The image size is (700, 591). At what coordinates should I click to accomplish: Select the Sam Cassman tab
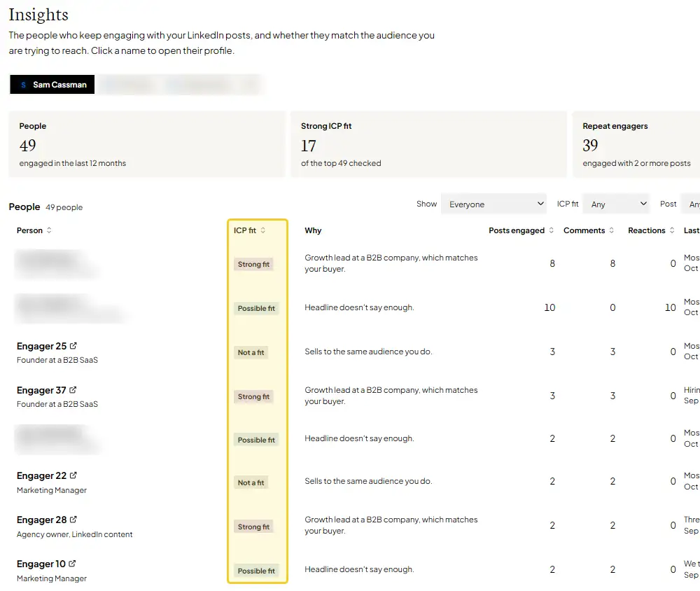coord(52,85)
